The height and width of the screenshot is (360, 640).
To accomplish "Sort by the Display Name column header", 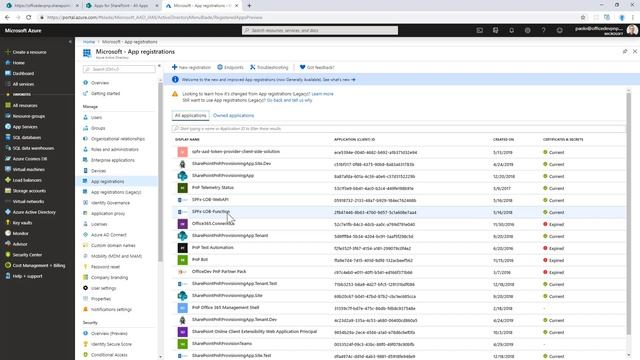I will click(187, 140).
